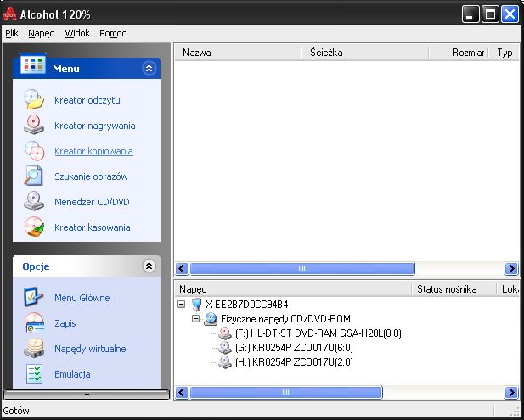Click the Alcohol 120% logo in the title bar
Screen dimensions: 524x420
[x=9, y=14]
